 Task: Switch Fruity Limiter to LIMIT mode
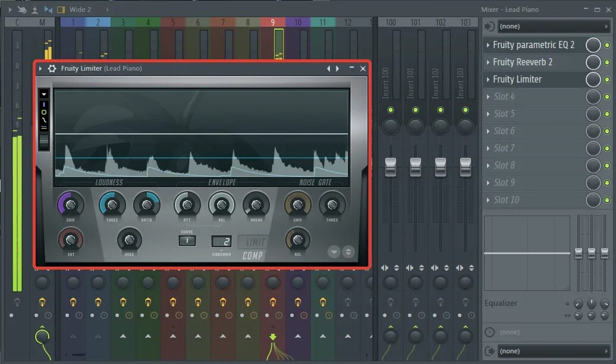[255, 242]
